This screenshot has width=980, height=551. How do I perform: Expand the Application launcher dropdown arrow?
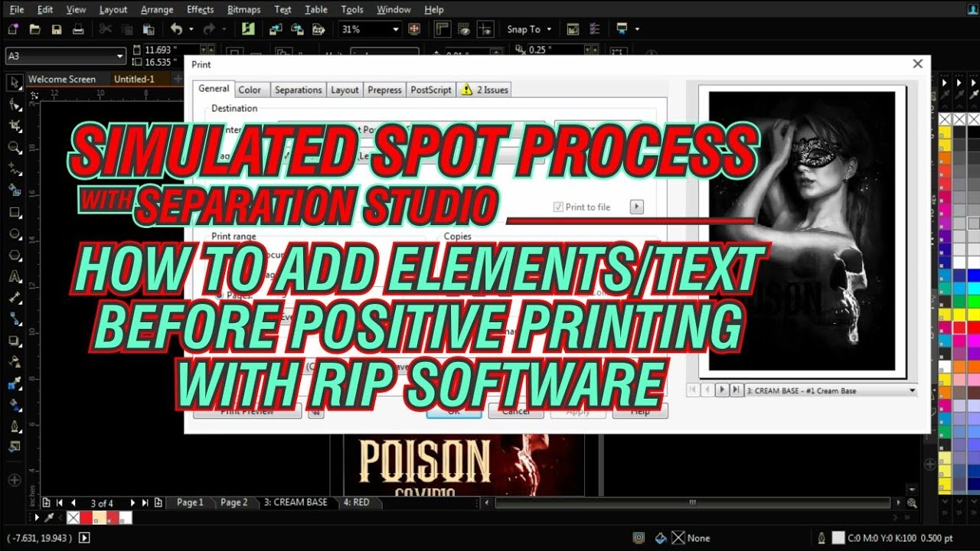tap(637, 29)
